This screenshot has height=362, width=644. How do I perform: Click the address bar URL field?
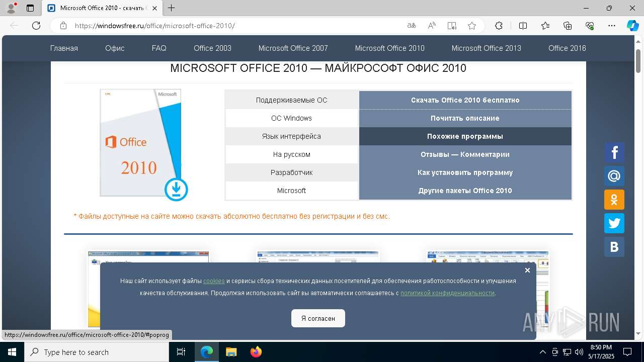(236, 26)
